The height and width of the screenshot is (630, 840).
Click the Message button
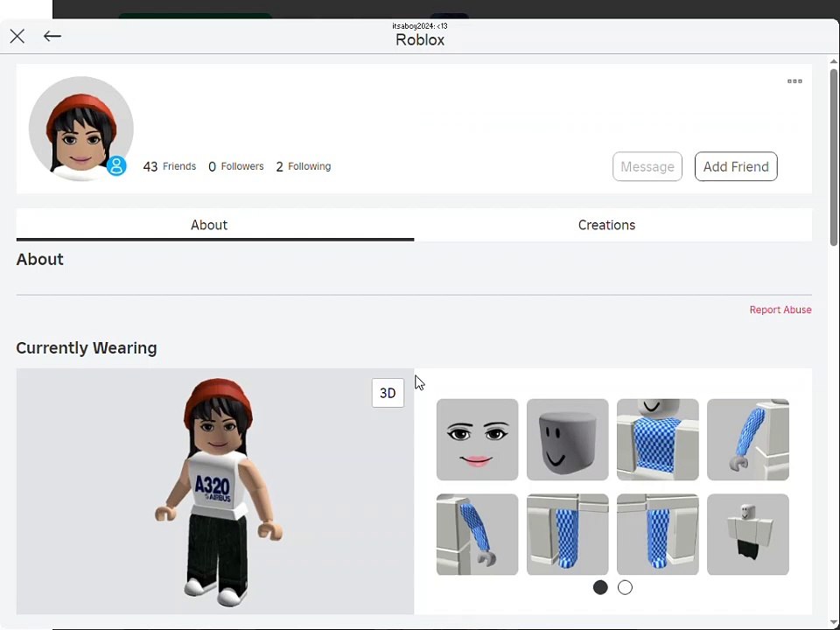pos(647,166)
